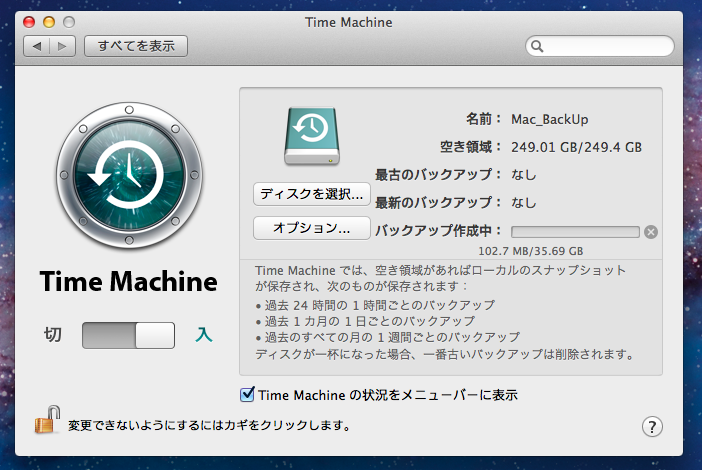Go forward with the right arrow button

63,46
